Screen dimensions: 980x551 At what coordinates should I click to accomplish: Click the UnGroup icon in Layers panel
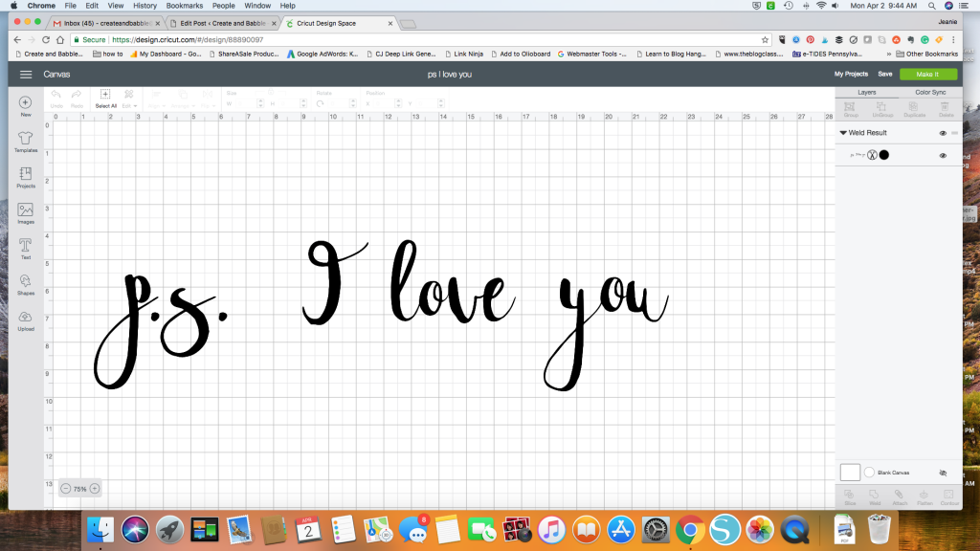tap(882, 109)
